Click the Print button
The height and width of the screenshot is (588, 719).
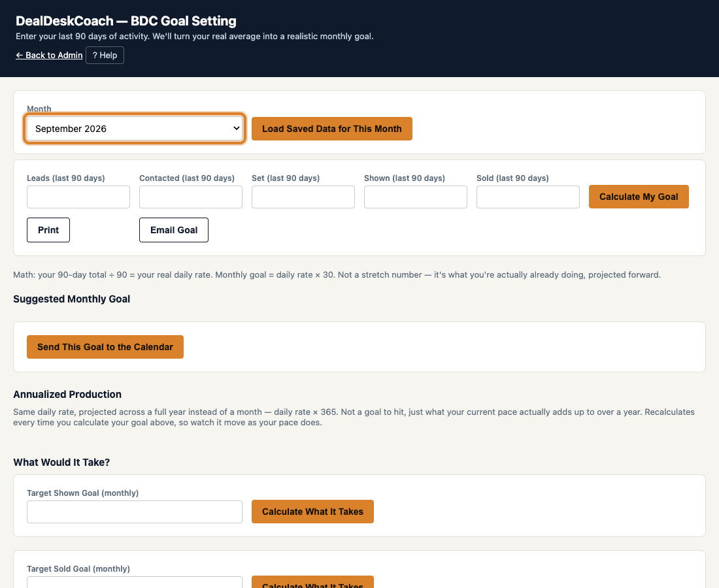pos(48,230)
